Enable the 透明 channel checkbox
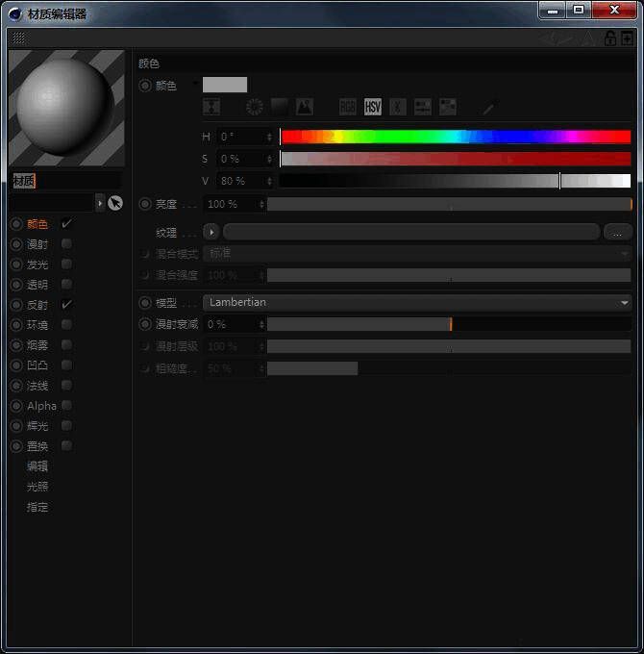644x654 pixels. point(66,285)
